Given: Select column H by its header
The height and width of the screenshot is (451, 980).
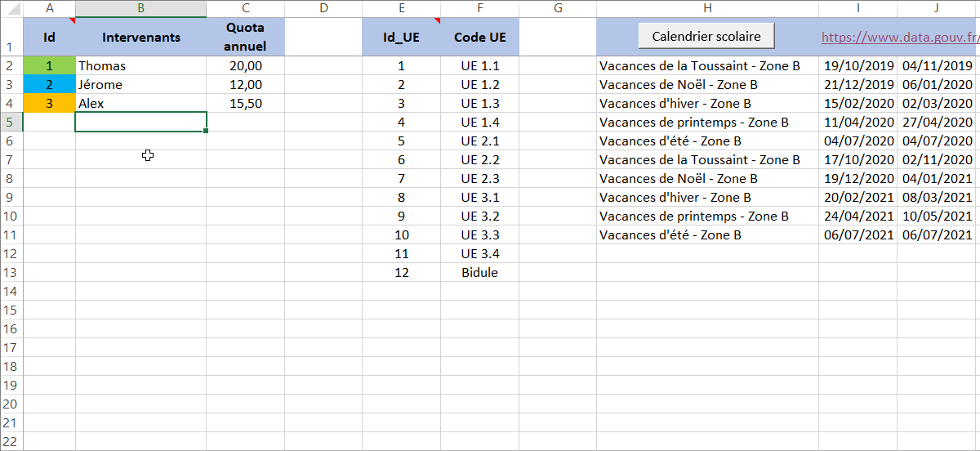Looking at the screenshot, I should click(707, 9).
